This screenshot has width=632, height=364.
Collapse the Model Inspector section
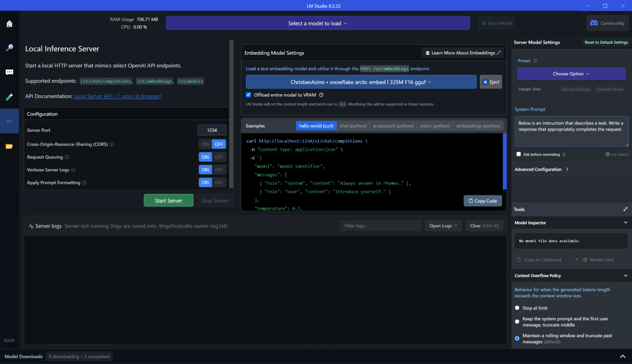coord(625,223)
